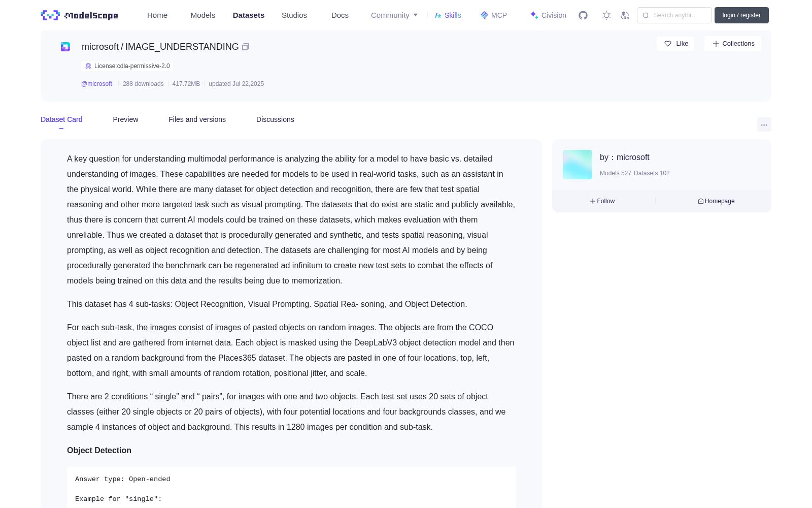812x508 pixels.
Task: Copy the dataset name with the copy icon
Action: (x=246, y=47)
